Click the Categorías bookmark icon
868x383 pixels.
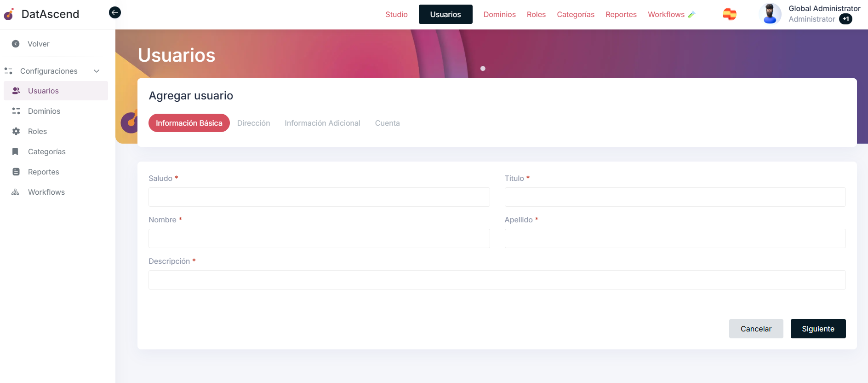click(x=16, y=151)
